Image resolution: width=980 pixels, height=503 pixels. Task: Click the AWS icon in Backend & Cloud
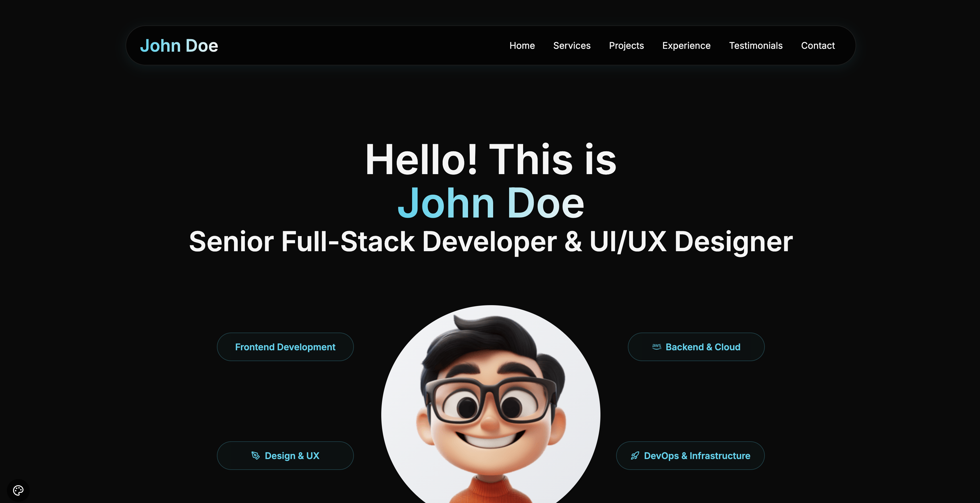tap(656, 347)
